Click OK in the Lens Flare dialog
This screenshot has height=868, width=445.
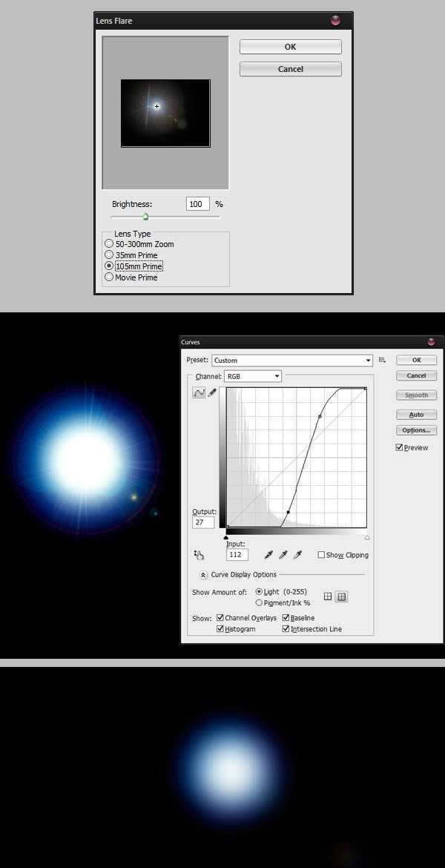click(290, 47)
